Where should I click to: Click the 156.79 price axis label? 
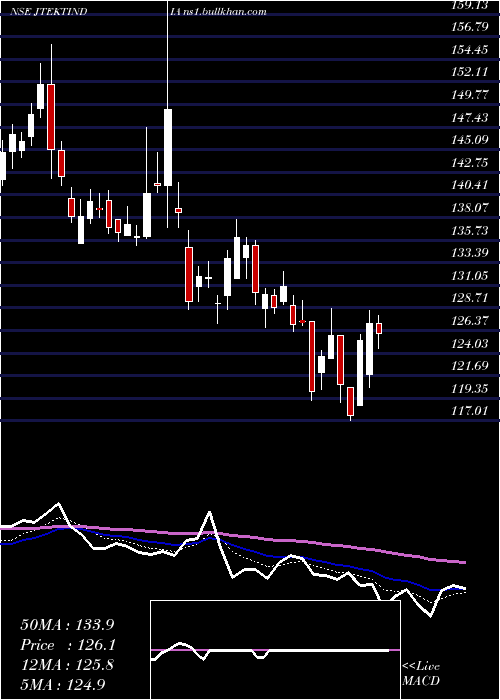click(470, 27)
